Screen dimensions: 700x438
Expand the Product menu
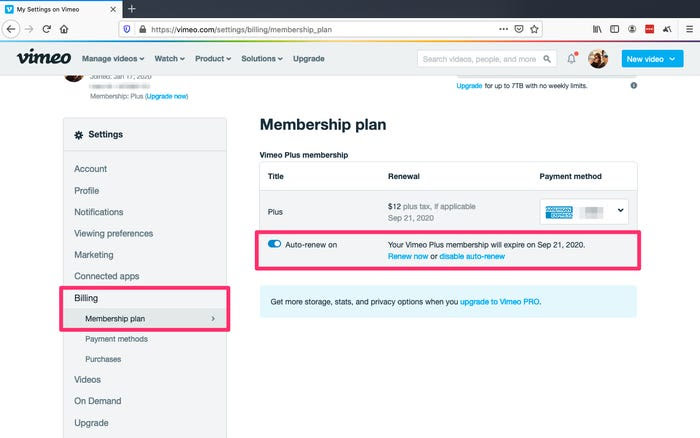coord(213,58)
